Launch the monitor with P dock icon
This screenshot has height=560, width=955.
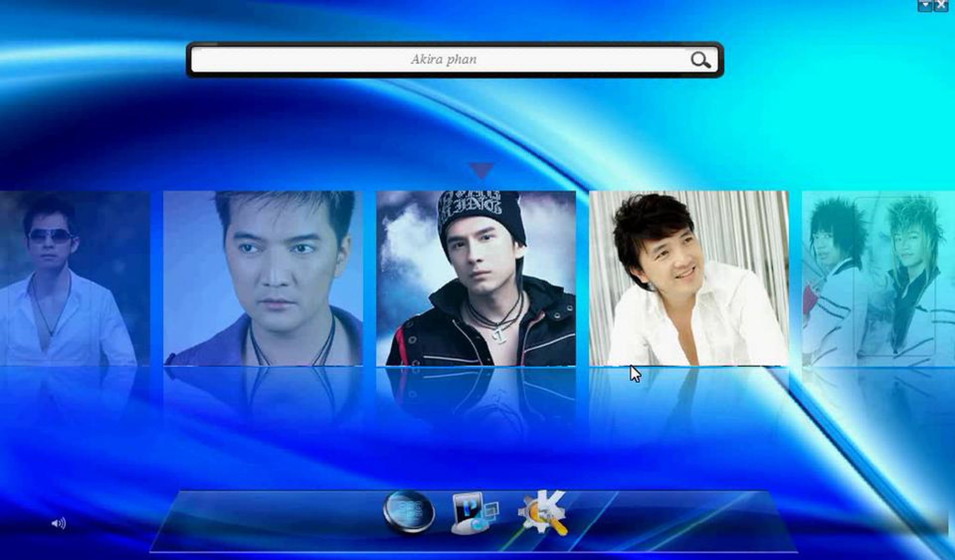point(475,513)
